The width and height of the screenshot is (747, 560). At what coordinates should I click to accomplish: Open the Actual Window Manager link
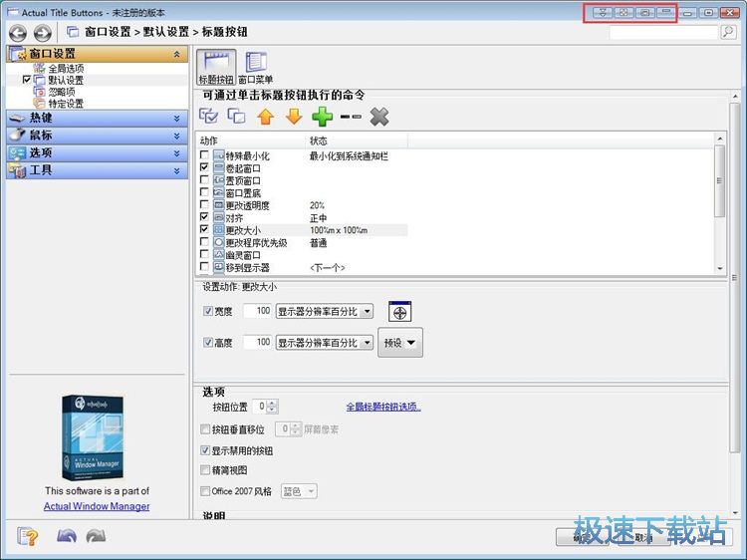click(x=97, y=506)
